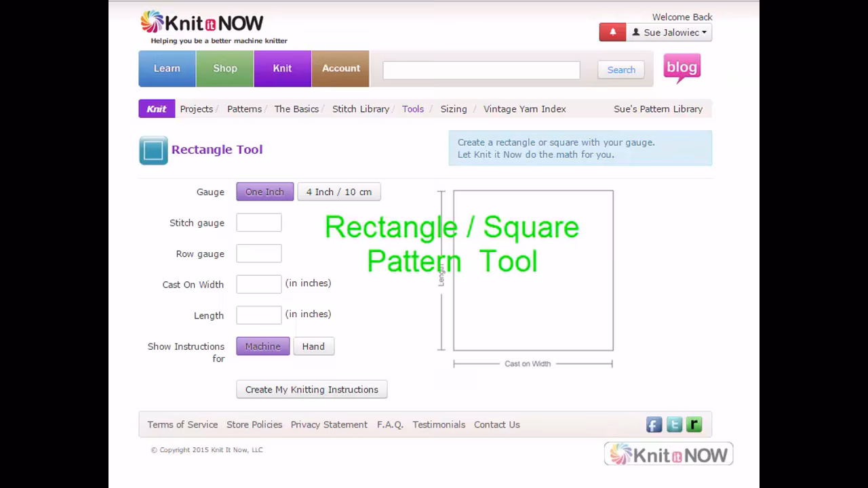Click the Row gauge input field

(x=259, y=253)
